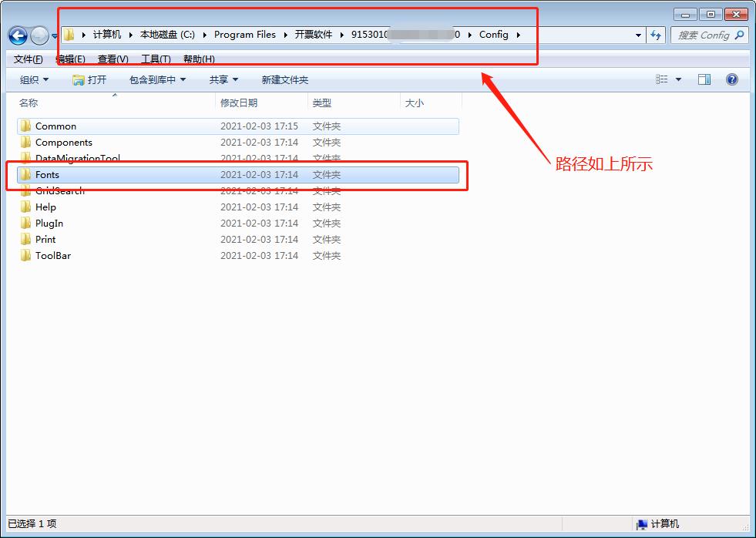756x538 pixels.
Task: Click the 新建文件夹 button
Action: [x=285, y=79]
